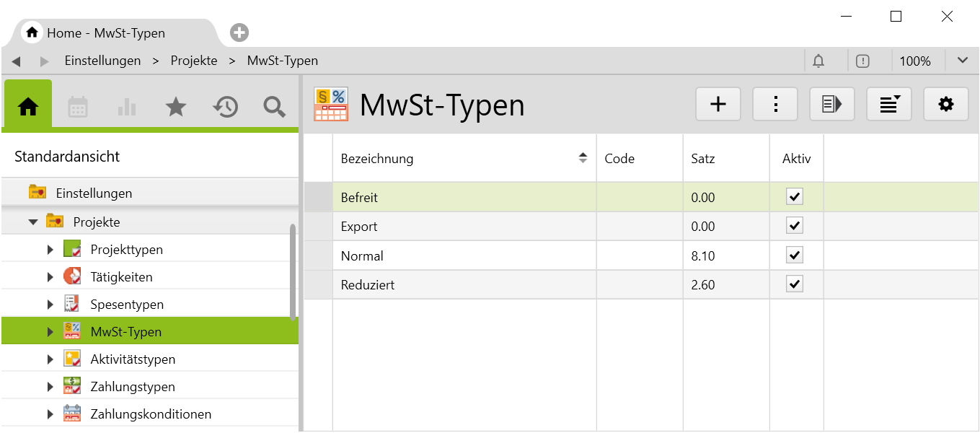Expand the Projekttypen tree node
This screenshot has height=433, width=980.
tap(50, 250)
